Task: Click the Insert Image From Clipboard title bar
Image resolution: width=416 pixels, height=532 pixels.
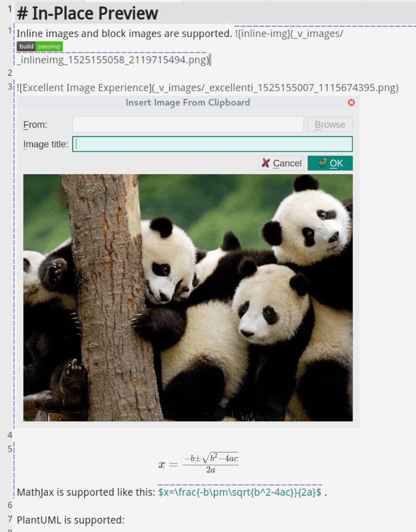Action: pyautogui.click(x=187, y=102)
